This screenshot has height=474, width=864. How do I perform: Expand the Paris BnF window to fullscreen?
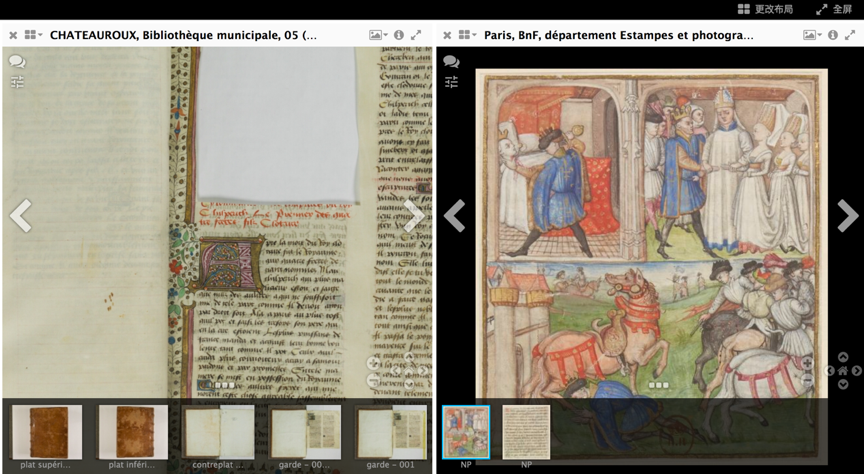[x=850, y=35]
